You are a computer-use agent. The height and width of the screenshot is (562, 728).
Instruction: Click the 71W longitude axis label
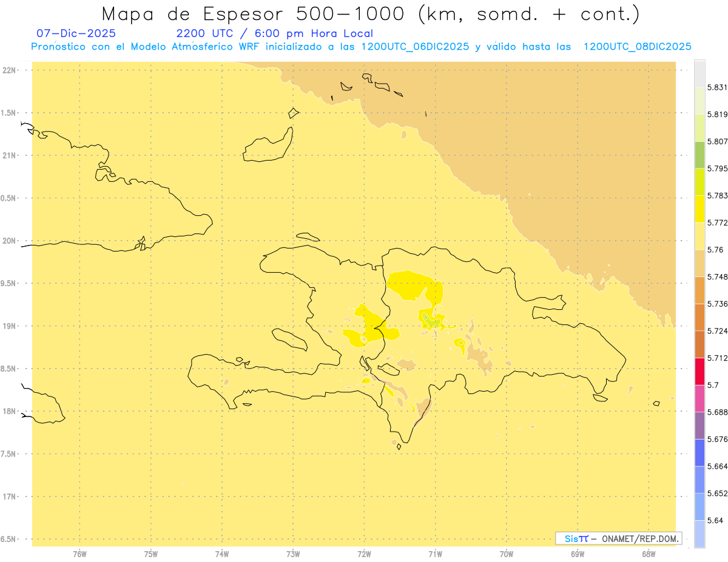tap(436, 554)
